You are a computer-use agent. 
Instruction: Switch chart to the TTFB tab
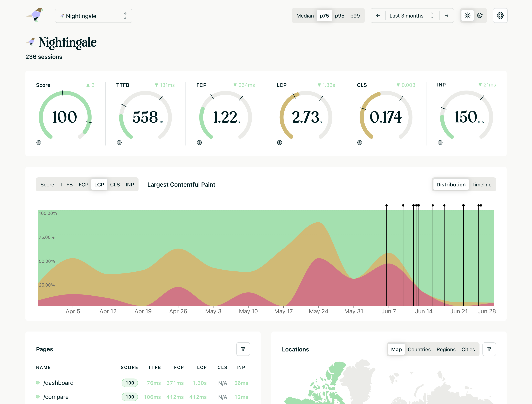[66, 185]
